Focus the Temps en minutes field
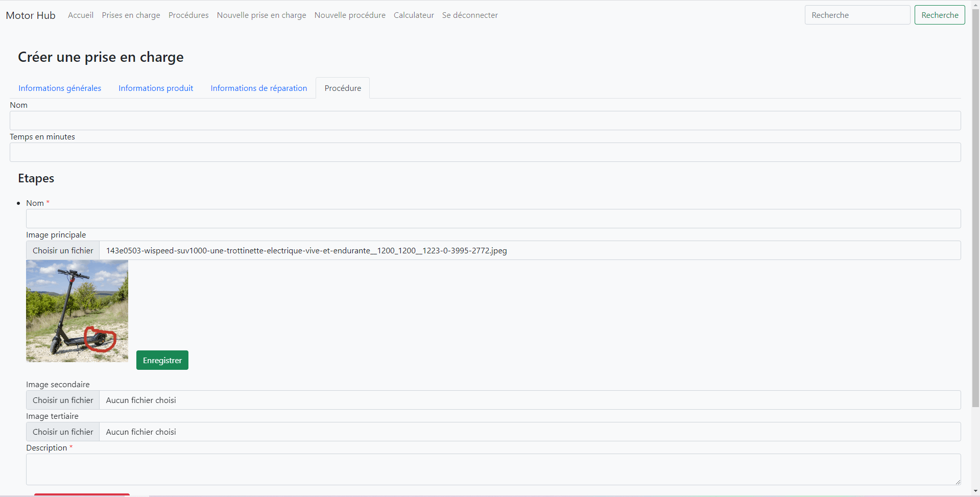Image resolution: width=980 pixels, height=497 pixels. pyautogui.click(x=485, y=152)
